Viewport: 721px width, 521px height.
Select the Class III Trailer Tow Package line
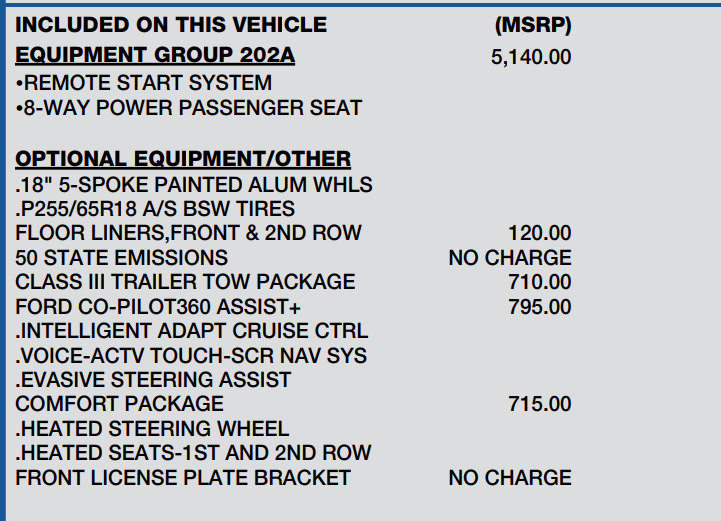tap(185, 282)
